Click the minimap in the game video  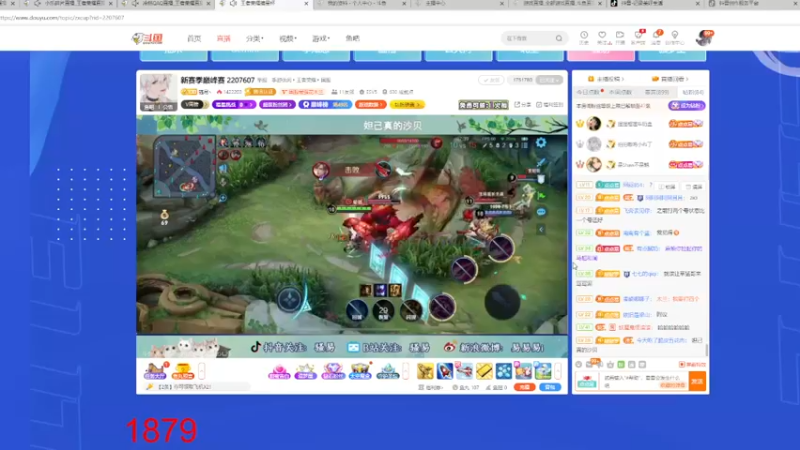click(x=184, y=166)
